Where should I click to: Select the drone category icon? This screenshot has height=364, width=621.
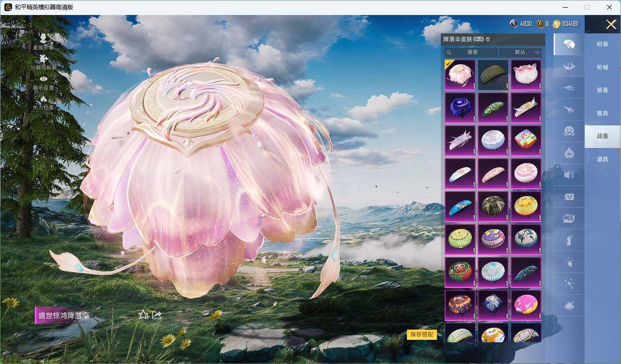[569, 88]
